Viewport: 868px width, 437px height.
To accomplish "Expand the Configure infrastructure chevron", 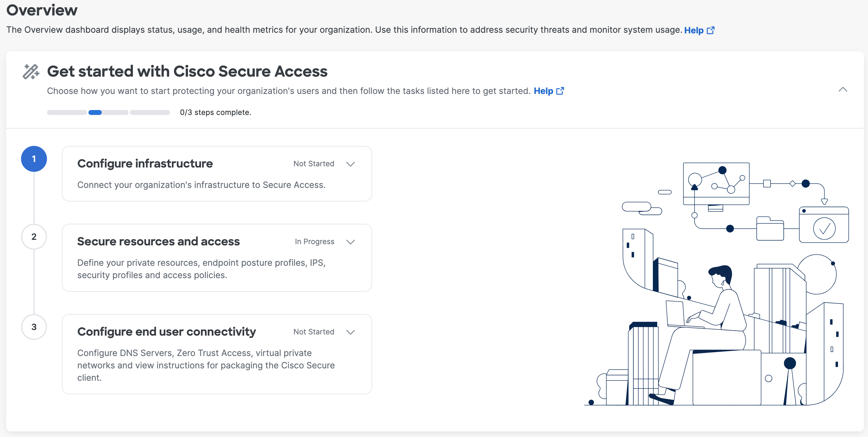I will click(351, 164).
